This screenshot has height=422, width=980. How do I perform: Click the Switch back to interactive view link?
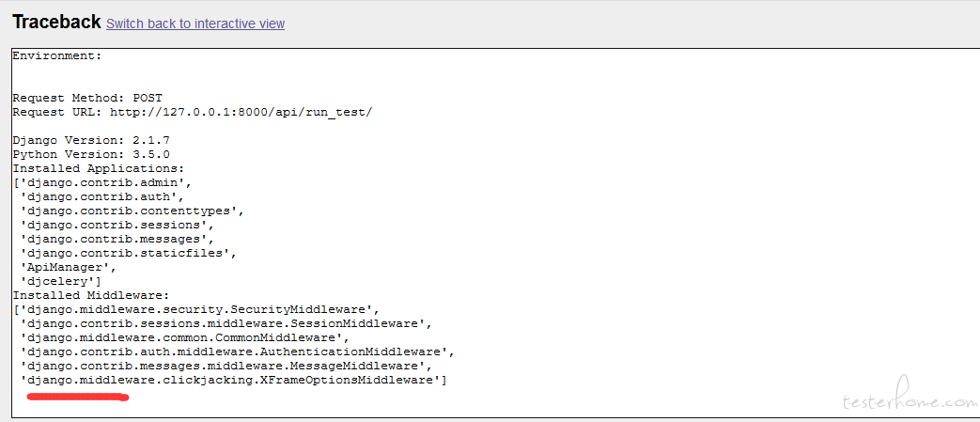point(195,23)
